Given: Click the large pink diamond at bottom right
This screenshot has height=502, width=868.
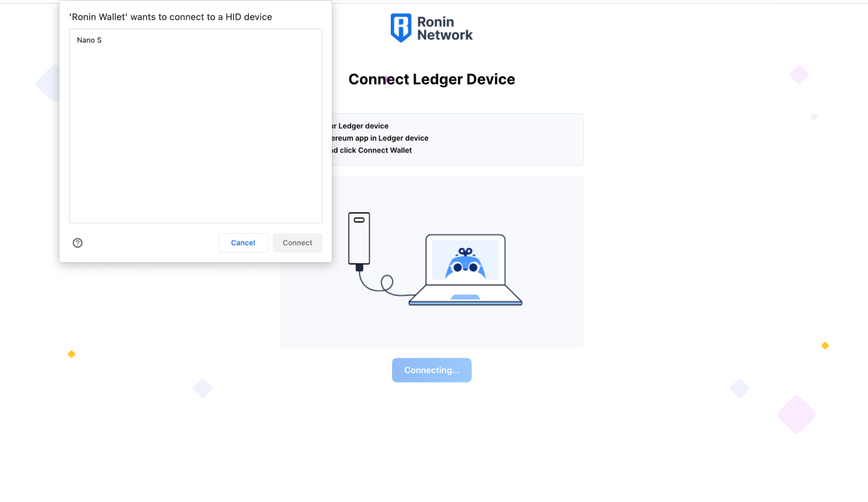Looking at the screenshot, I should [796, 414].
